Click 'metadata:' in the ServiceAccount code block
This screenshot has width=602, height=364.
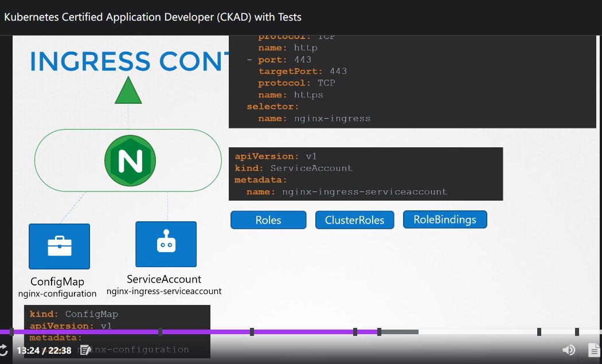[x=261, y=179]
